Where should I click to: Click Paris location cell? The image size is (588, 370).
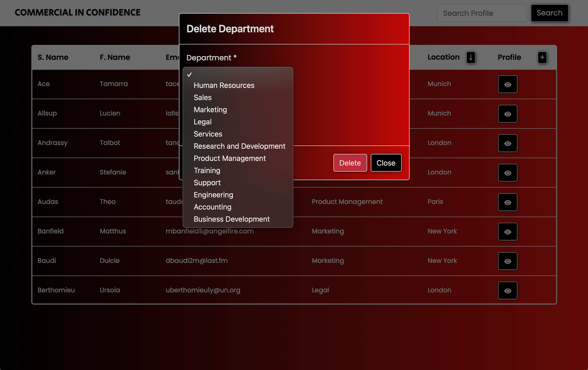435,202
